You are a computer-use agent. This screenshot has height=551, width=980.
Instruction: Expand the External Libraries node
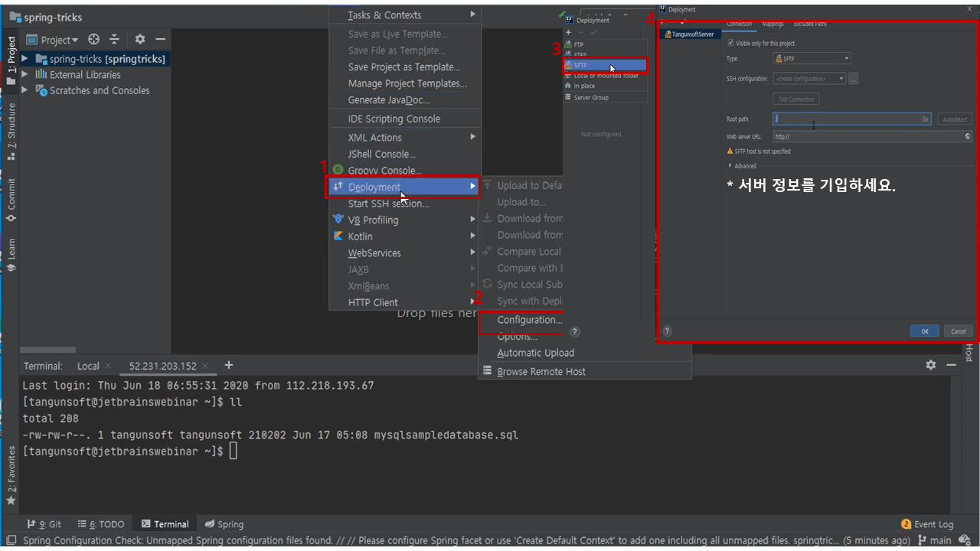(25, 74)
